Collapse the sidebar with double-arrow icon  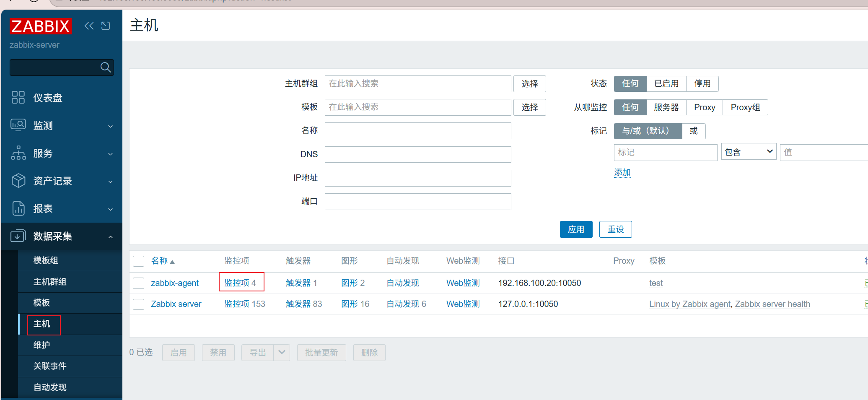pyautogui.click(x=89, y=26)
